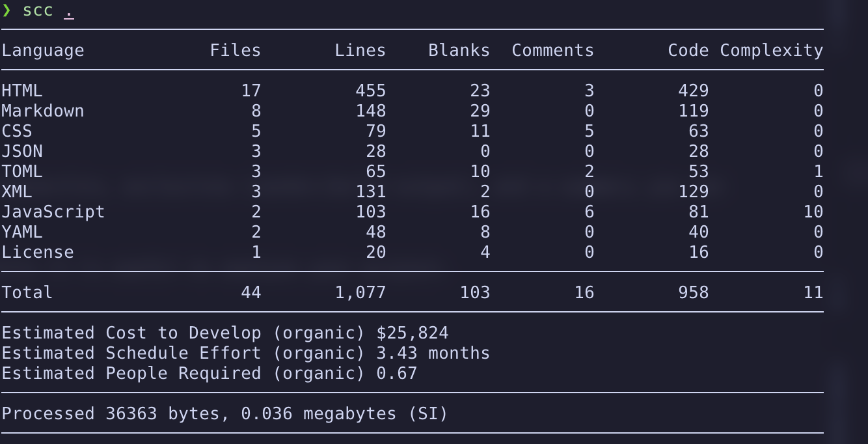Screen dimensions: 868x444
Task: Click the Total row label
Action: (27, 292)
